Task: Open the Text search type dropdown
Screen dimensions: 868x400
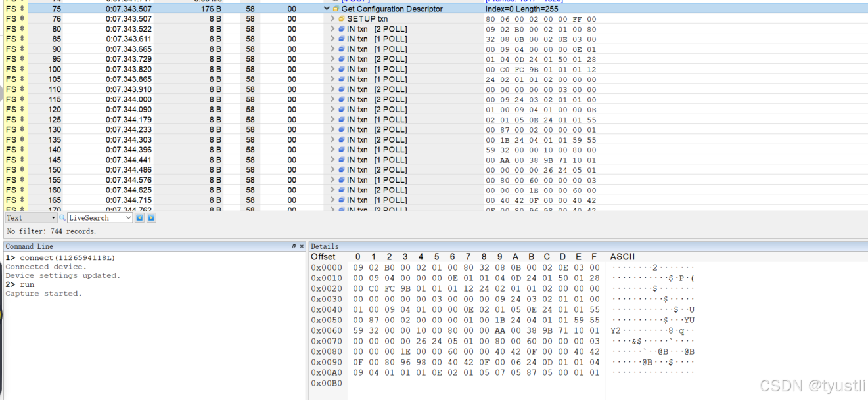Action: pos(30,217)
